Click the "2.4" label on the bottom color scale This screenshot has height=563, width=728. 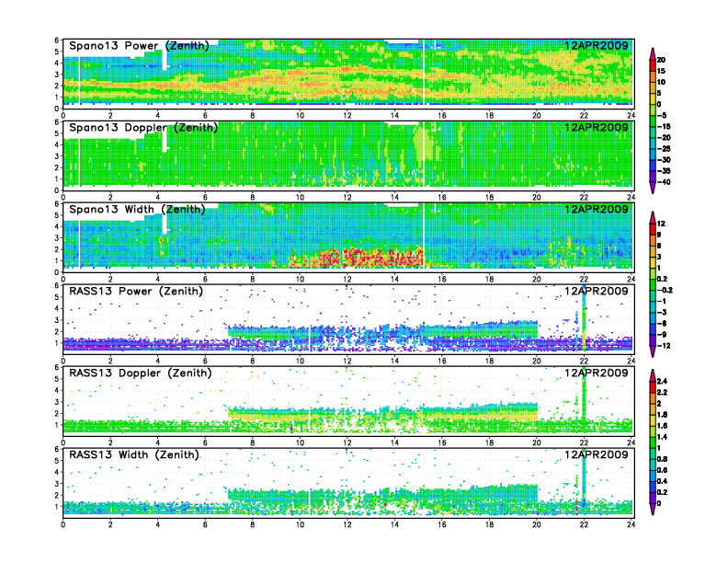point(663,381)
